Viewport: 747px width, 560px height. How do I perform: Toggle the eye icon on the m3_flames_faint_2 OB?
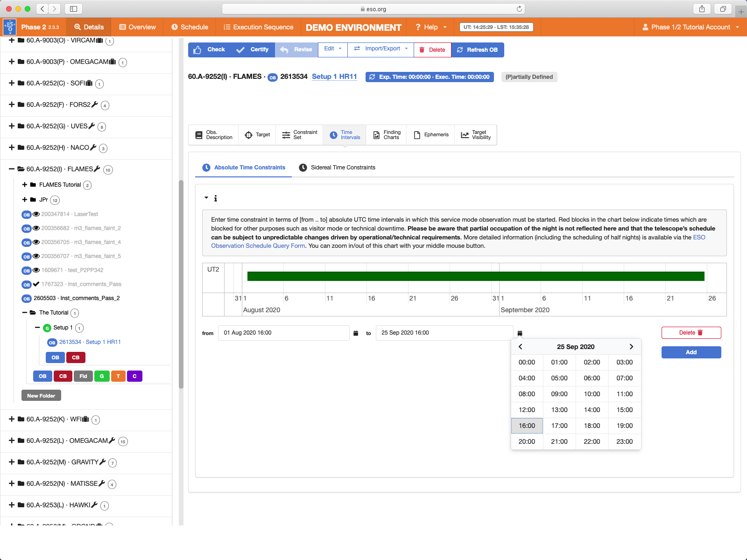36,228
